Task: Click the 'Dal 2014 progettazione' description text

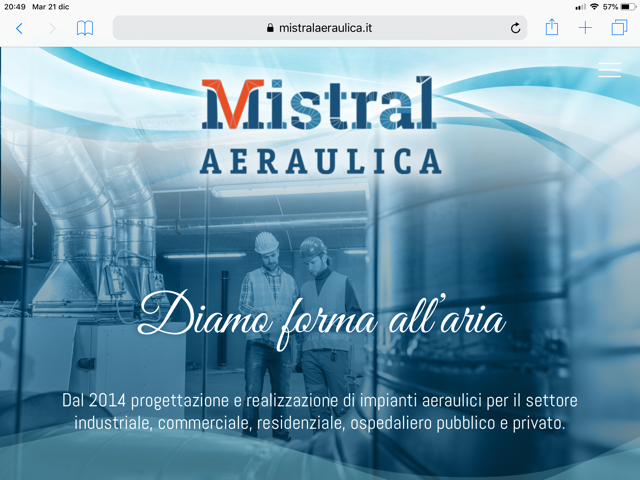Action: (x=320, y=411)
